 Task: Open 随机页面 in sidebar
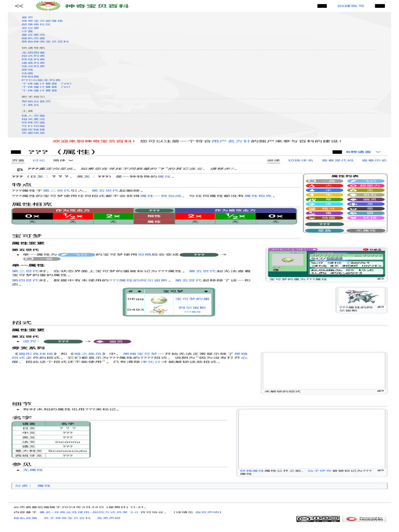[33, 38]
